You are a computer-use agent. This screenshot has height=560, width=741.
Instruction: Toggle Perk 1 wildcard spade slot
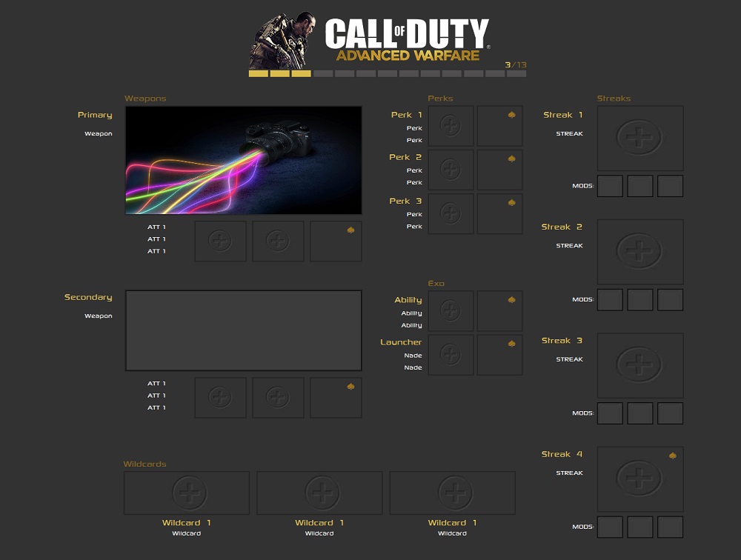(499, 126)
